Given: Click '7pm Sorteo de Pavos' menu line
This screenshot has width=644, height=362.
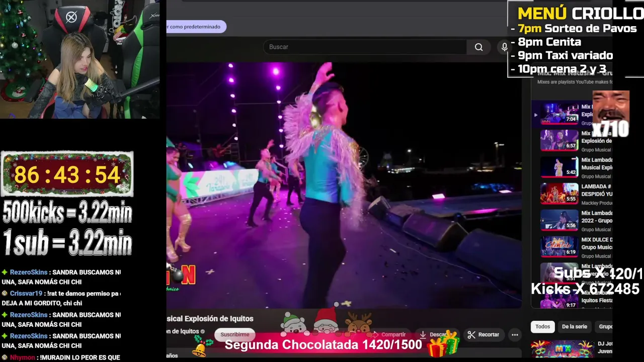Looking at the screenshot, I should 577,29.
